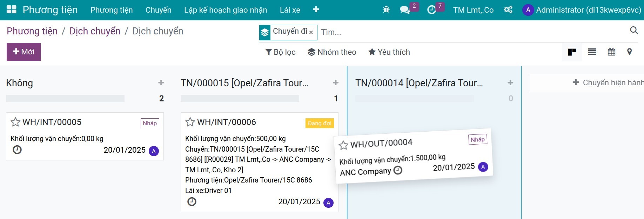Open the Lái xe menu

point(290,10)
